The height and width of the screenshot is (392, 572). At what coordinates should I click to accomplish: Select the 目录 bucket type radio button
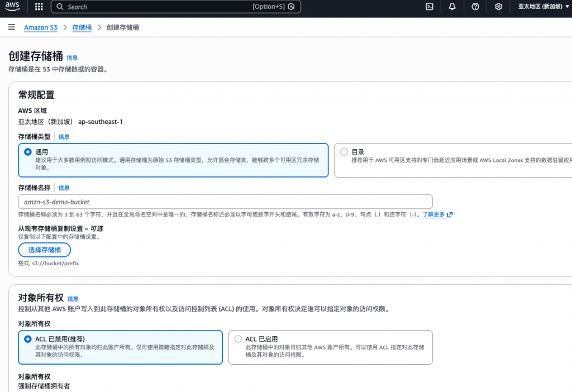click(x=344, y=151)
